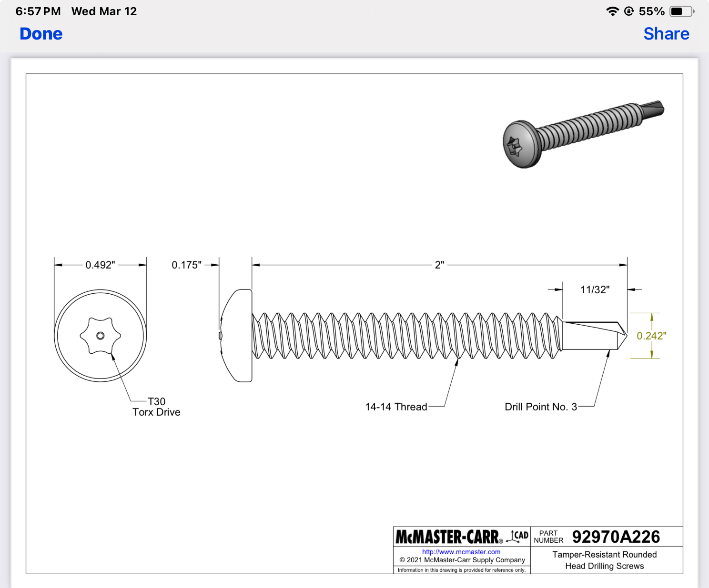
Task: Tap the Torx drive head front view
Action: tap(101, 336)
